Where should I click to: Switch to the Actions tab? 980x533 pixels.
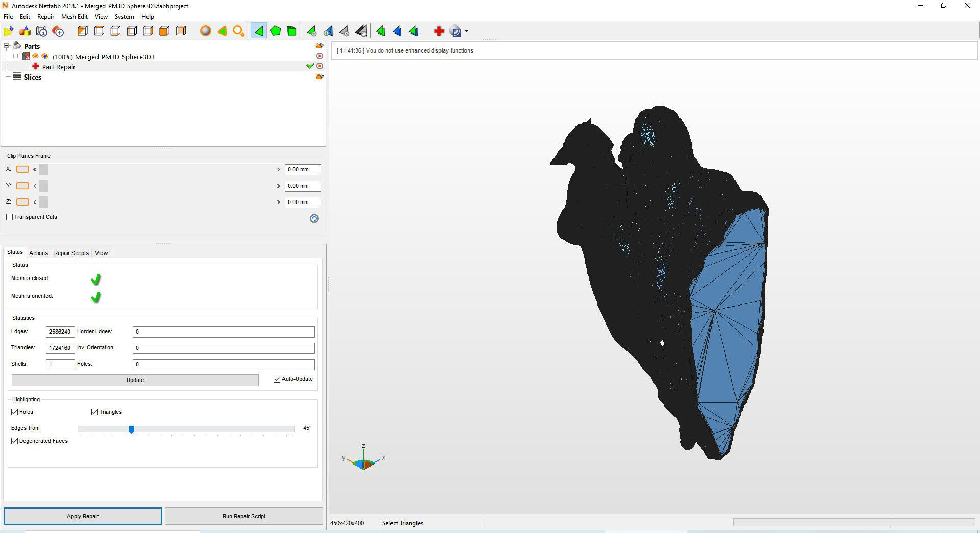coord(38,253)
